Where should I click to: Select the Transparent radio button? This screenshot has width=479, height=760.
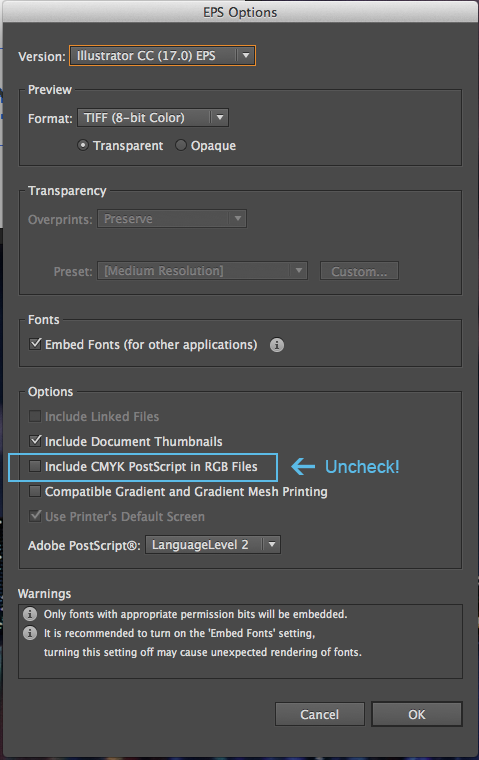pos(83,145)
